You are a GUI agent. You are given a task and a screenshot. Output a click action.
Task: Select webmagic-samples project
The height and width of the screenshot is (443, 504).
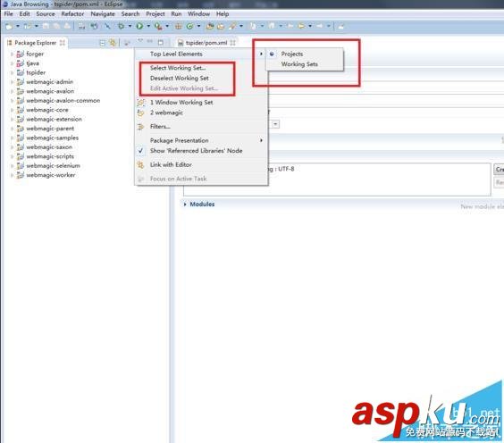click(53, 138)
